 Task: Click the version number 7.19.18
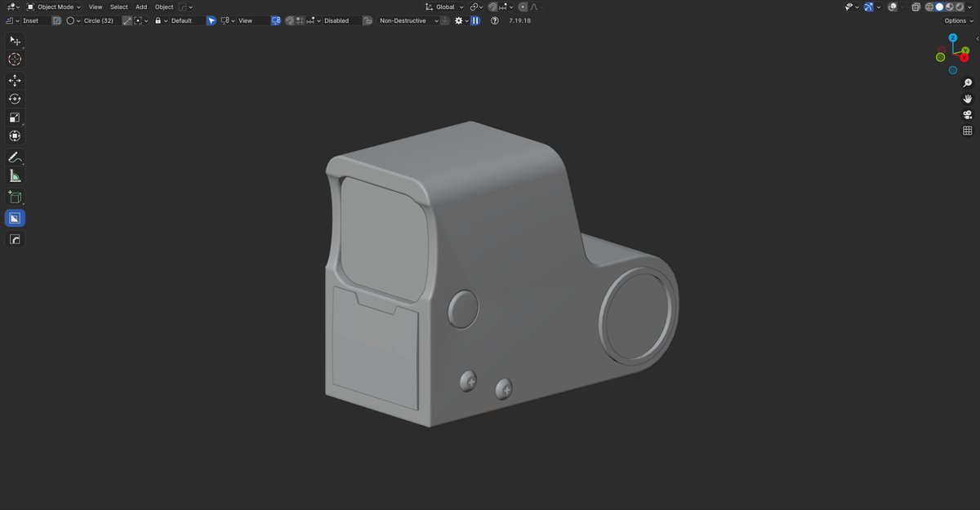(519, 20)
